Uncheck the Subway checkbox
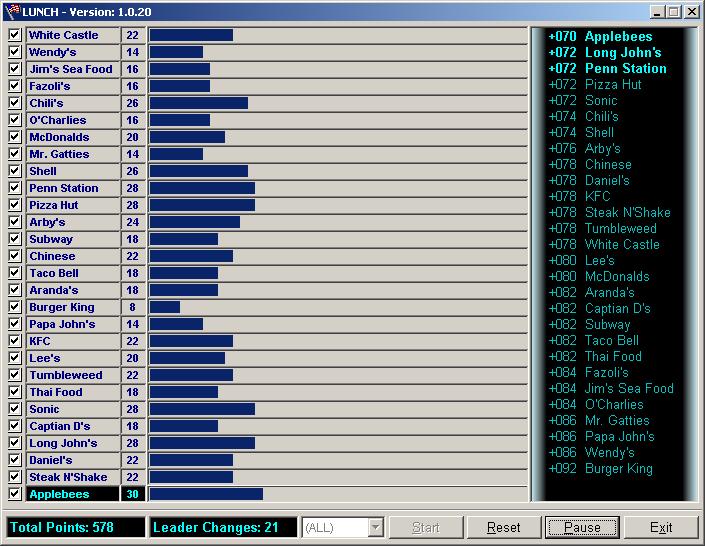705x546 pixels. click(15, 239)
